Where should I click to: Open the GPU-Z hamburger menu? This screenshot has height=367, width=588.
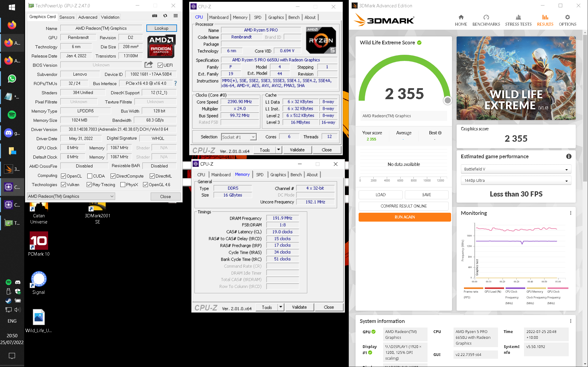click(175, 16)
